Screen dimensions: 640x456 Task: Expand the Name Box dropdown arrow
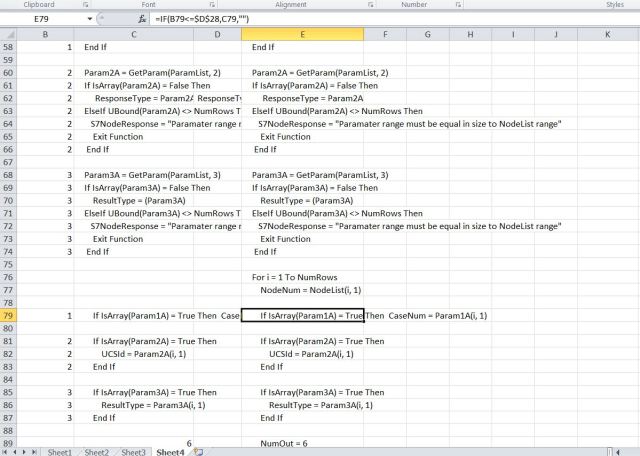[x=90, y=19]
